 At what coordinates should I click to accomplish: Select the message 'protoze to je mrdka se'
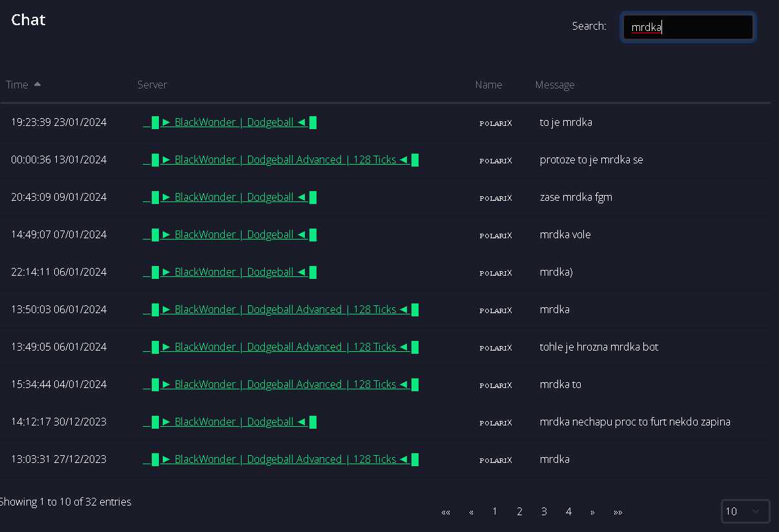pyautogui.click(x=592, y=159)
